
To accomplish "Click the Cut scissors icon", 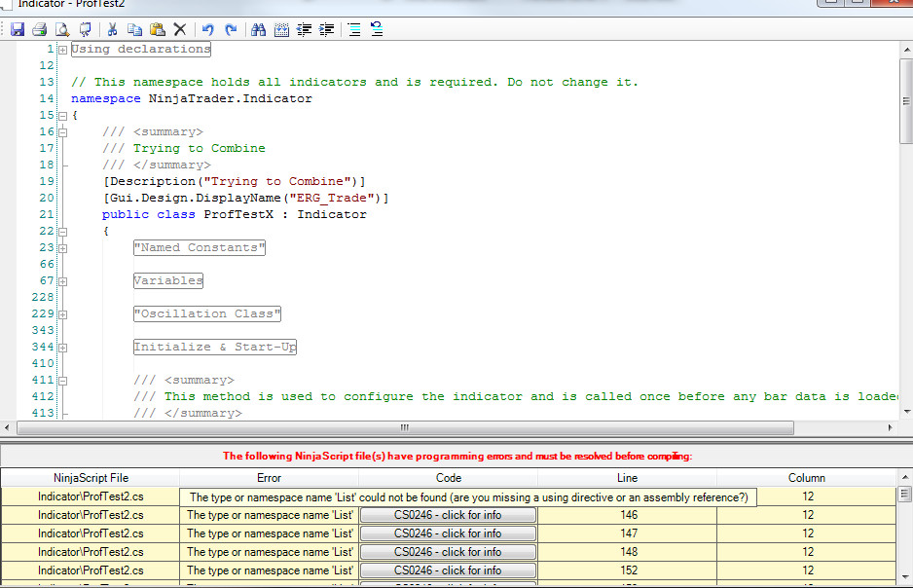I will click(112, 30).
